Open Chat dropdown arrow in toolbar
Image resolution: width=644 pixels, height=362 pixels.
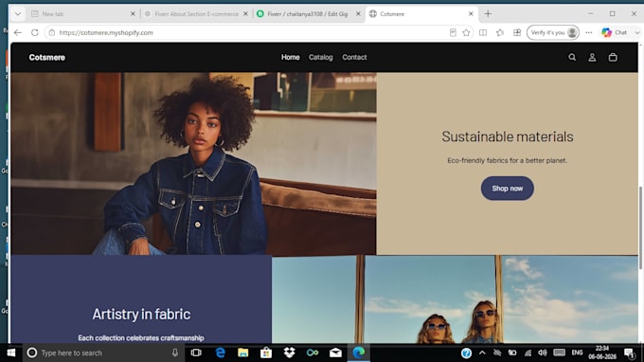(637, 32)
